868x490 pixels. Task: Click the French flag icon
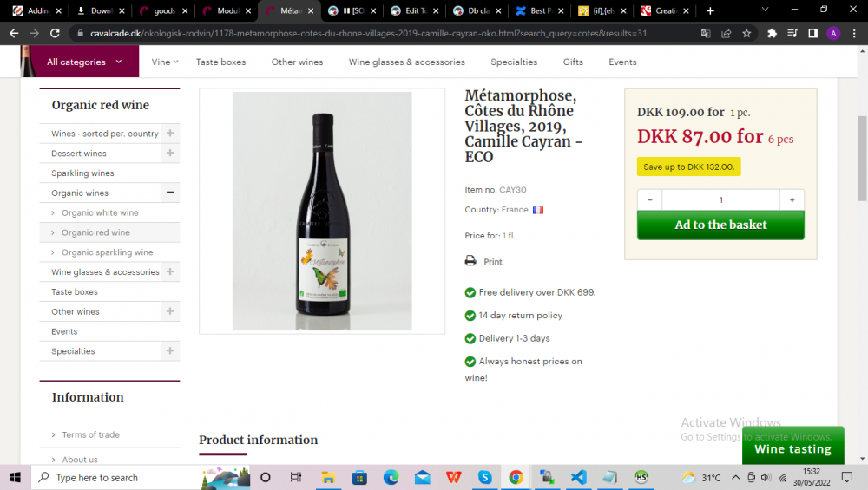point(538,210)
